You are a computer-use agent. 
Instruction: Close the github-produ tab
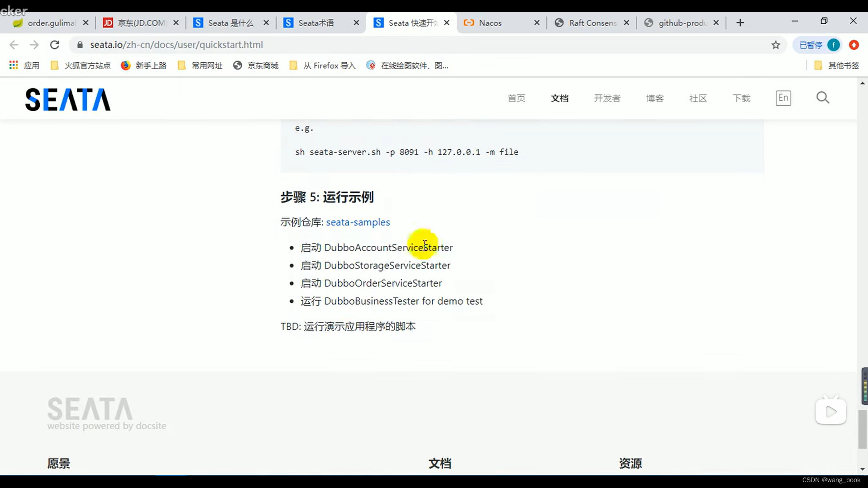point(716,23)
